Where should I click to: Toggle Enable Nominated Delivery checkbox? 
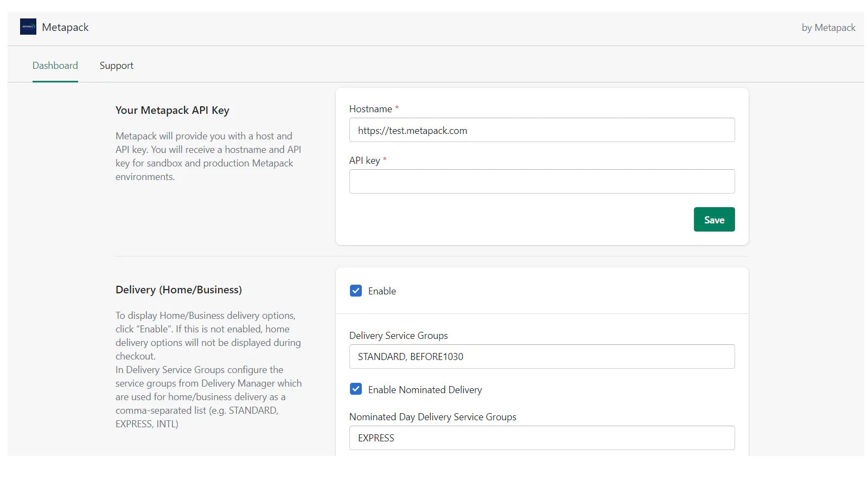pos(356,389)
